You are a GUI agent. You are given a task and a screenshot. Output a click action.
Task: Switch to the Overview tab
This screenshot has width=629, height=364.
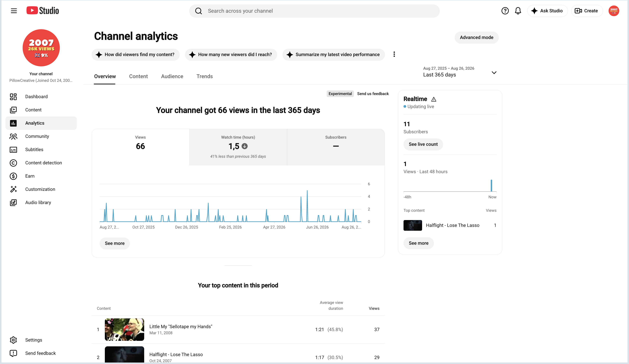pos(105,76)
